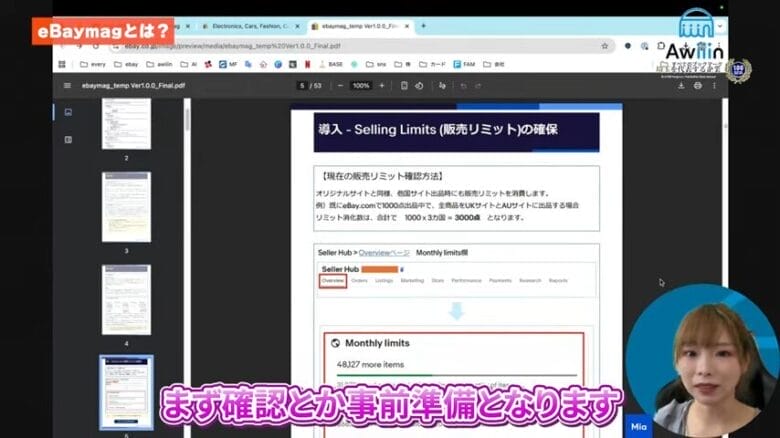Open the PDF viewer more actions menu
Viewport: 780px width, 438px height.
point(713,86)
